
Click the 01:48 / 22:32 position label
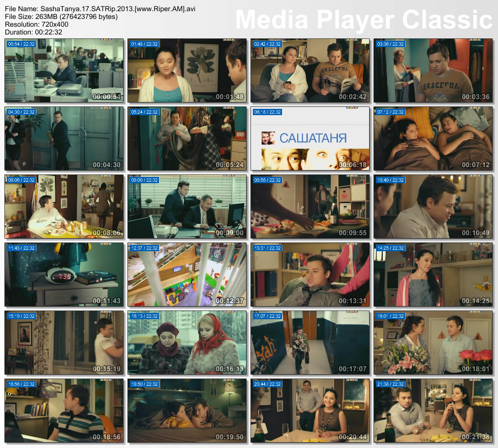[x=144, y=44]
